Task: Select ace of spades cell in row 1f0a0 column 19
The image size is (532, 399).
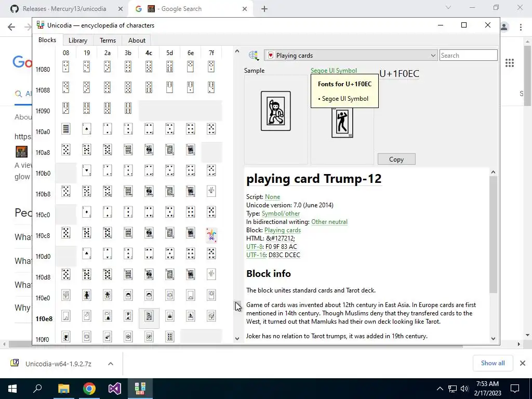Action: pyautogui.click(x=87, y=129)
